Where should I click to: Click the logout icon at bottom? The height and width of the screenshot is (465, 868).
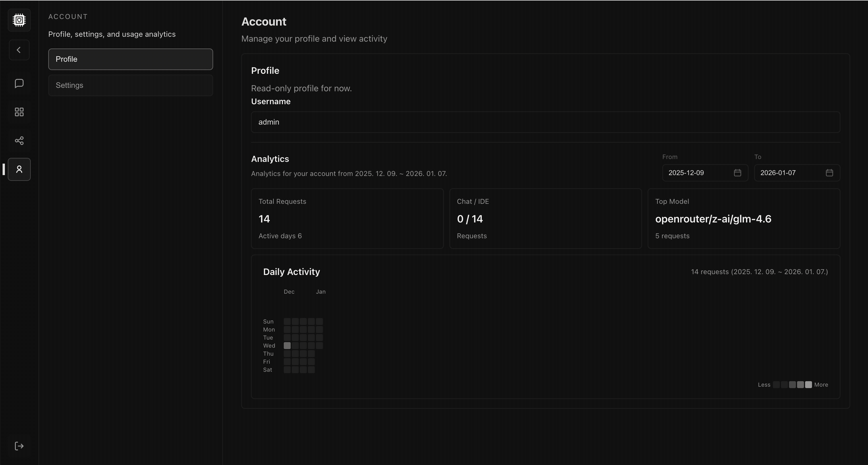19,446
